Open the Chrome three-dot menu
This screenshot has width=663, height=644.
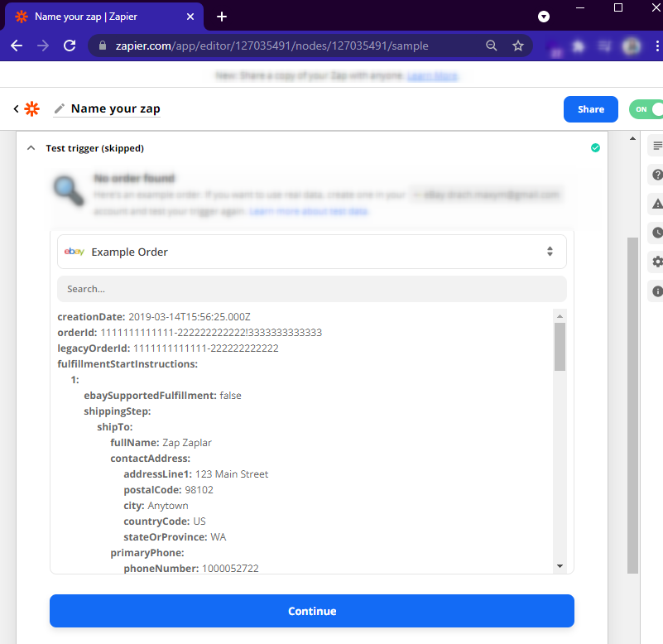click(x=657, y=46)
